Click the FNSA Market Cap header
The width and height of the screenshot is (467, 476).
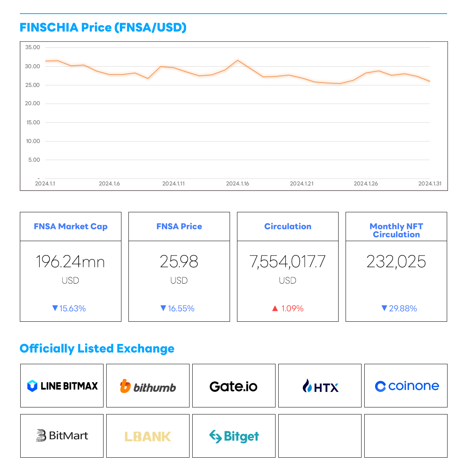click(x=70, y=226)
